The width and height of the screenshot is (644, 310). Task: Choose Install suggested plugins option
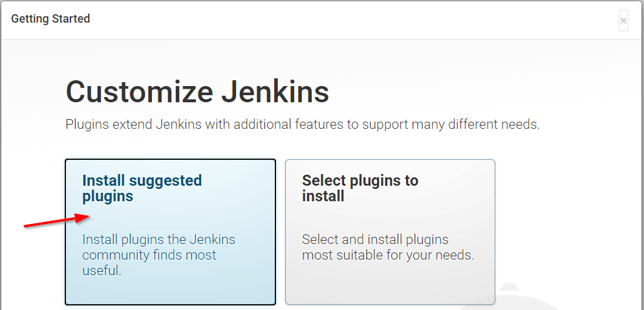click(x=170, y=232)
